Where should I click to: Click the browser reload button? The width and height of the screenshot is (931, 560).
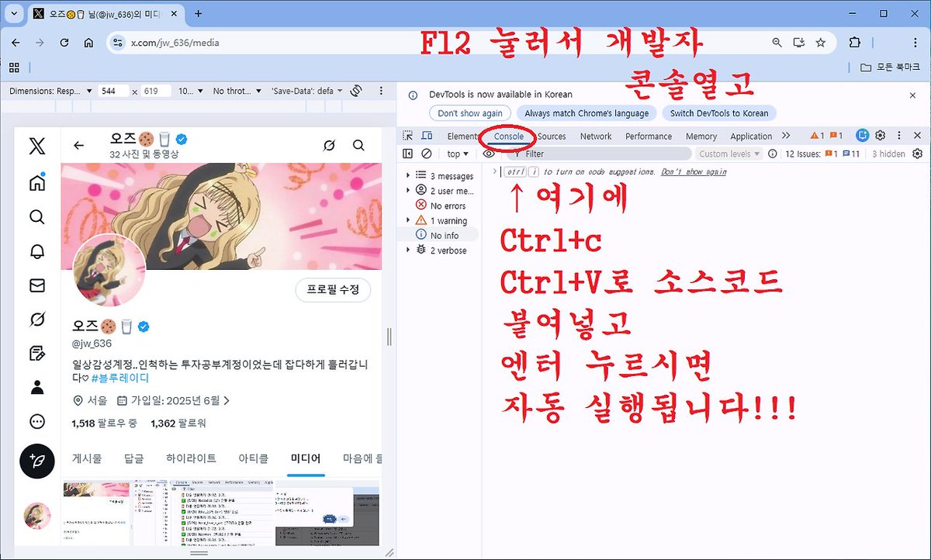[64, 43]
